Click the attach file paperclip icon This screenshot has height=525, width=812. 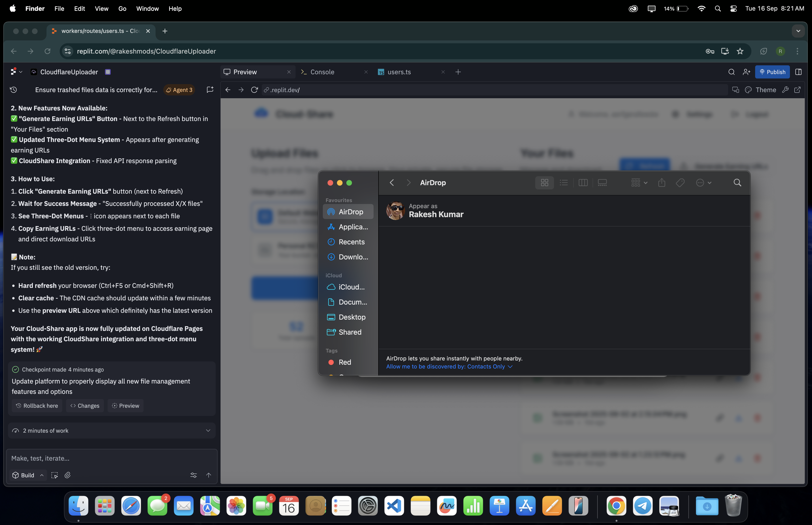[67, 475]
